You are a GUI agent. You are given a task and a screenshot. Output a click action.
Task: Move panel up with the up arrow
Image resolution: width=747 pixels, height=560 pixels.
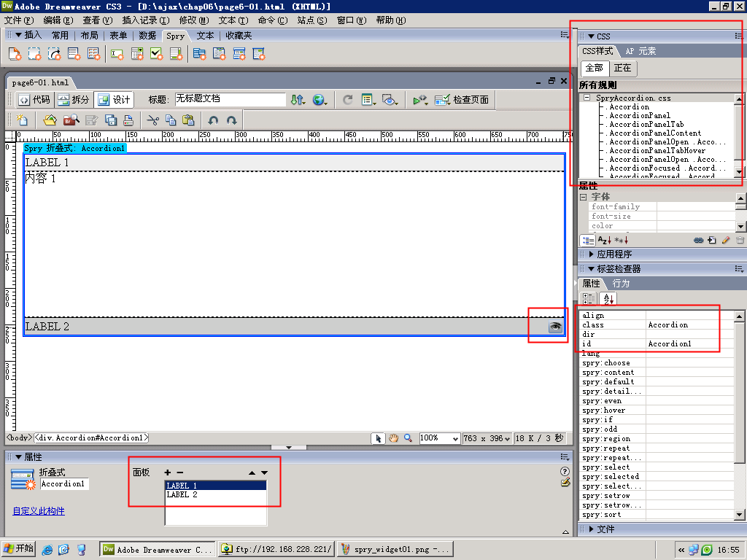click(252, 472)
